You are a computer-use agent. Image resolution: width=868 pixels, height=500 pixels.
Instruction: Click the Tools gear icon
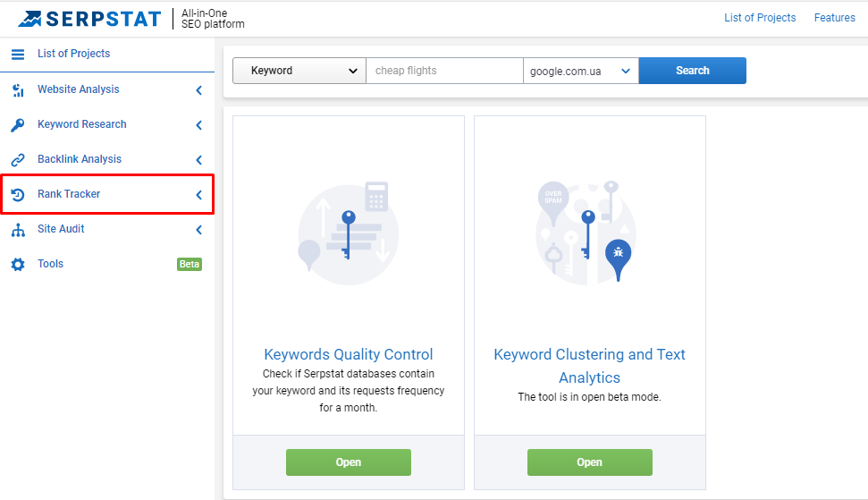[x=18, y=264]
